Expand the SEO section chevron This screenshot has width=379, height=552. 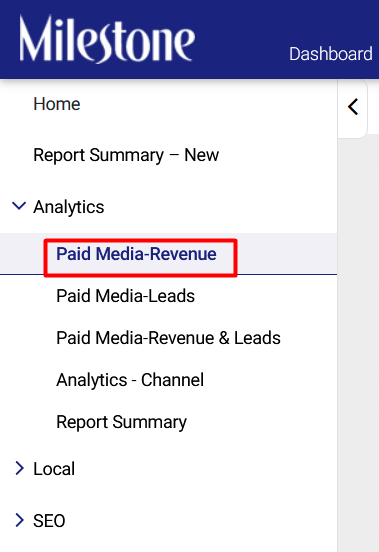click(x=20, y=520)
